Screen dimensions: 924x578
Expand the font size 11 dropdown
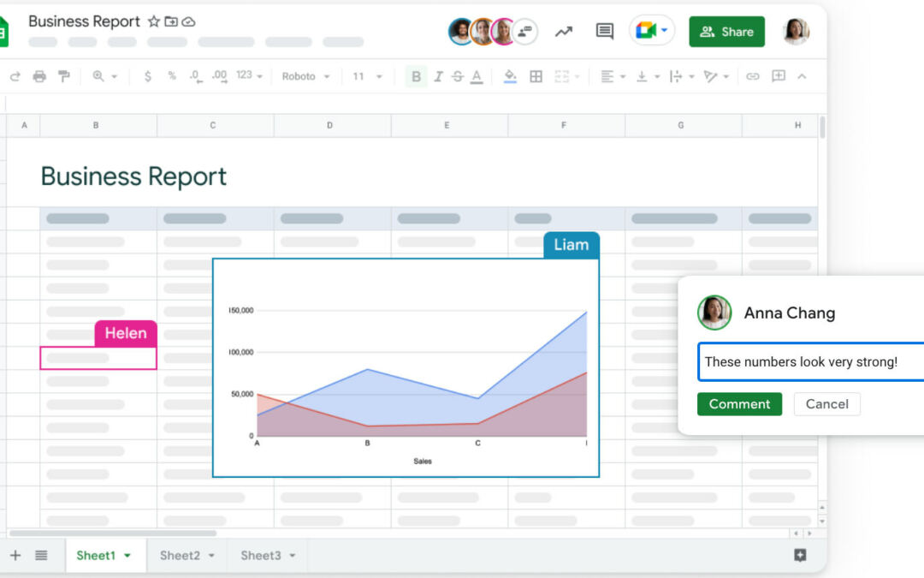click(x=369, y=76)
